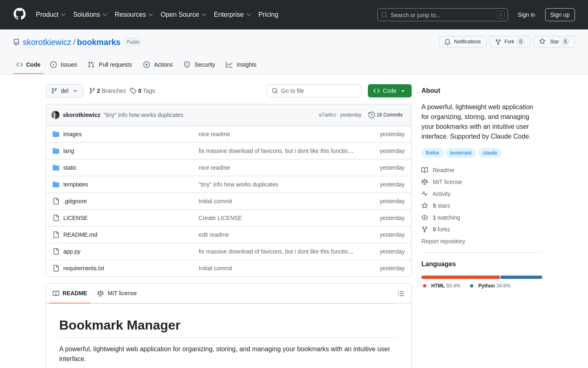Click the firefox topic tag
Screen dimensions: 588x368
coord(432,153)
